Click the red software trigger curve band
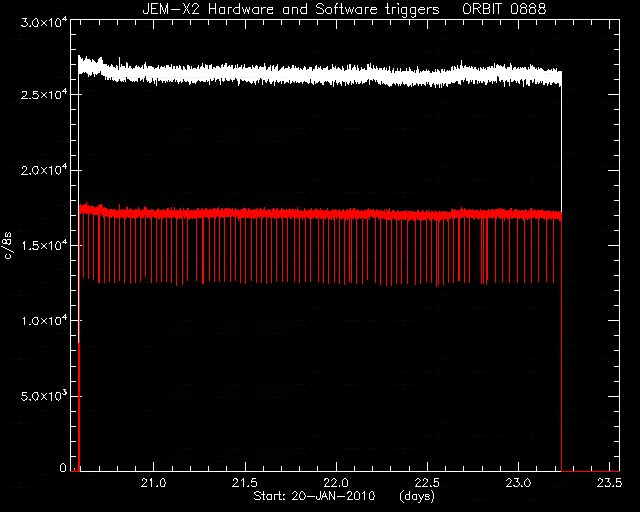The image size is (640, 512). coord(320,214)
